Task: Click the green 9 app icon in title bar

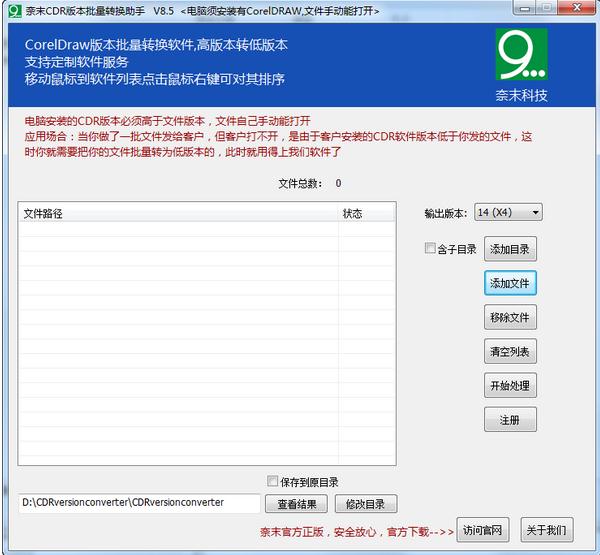Action: [15, 11]
